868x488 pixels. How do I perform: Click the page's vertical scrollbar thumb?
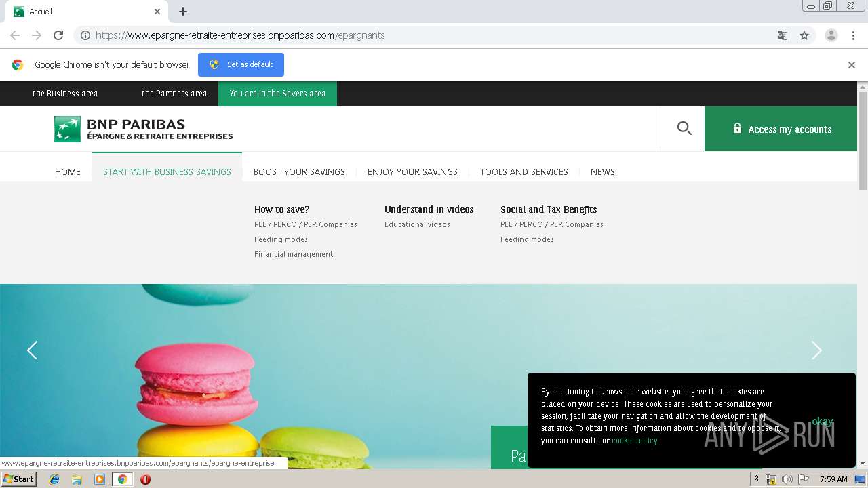[x=863, y=140]
